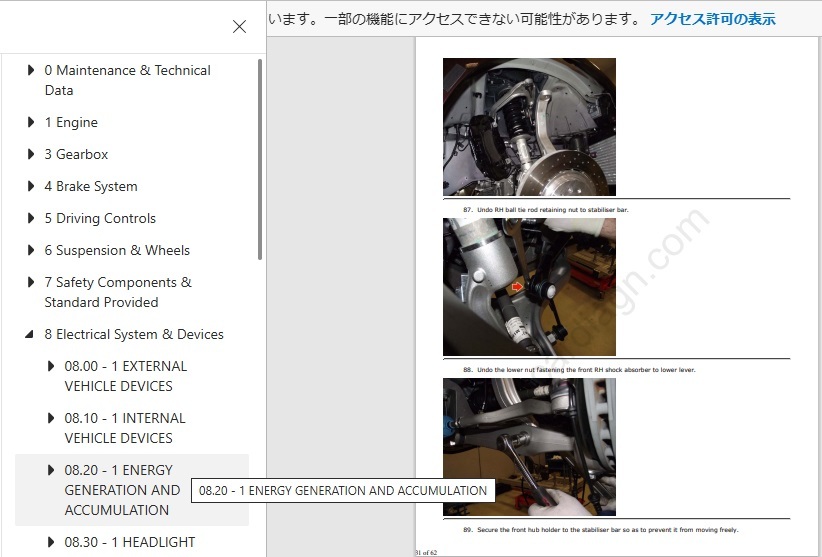The width and height of the screenshot is (822, 557).
Task: Expand the 3 Gearbox section arrow
Action: (30, 154)
